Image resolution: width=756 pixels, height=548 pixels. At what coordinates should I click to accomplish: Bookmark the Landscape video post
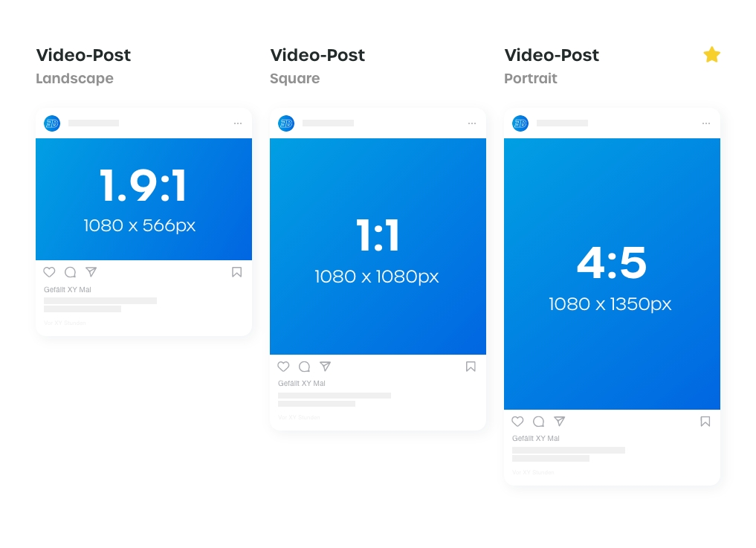[236, 272]
